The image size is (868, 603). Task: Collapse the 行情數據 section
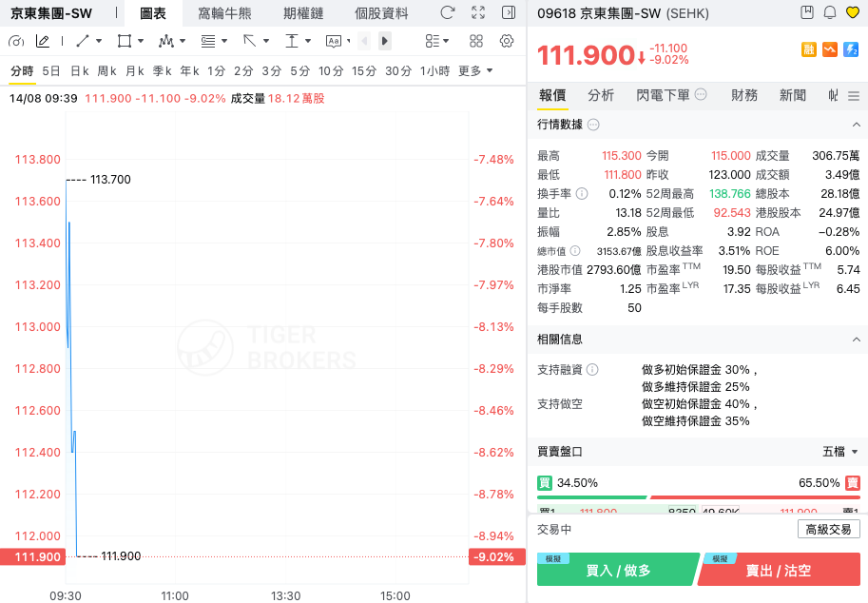856,125
